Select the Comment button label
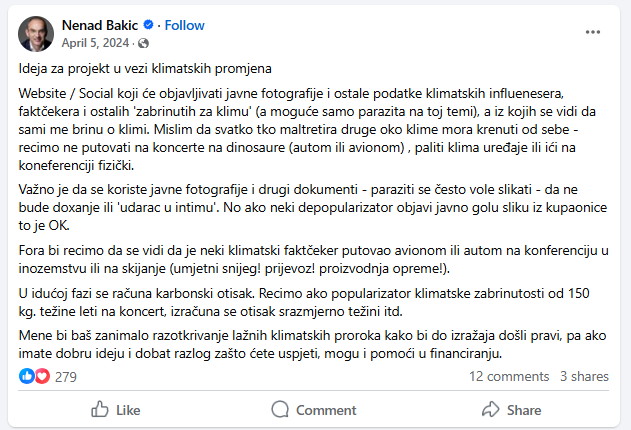Viewport: 631px width, 430px height. coord(326,410)
